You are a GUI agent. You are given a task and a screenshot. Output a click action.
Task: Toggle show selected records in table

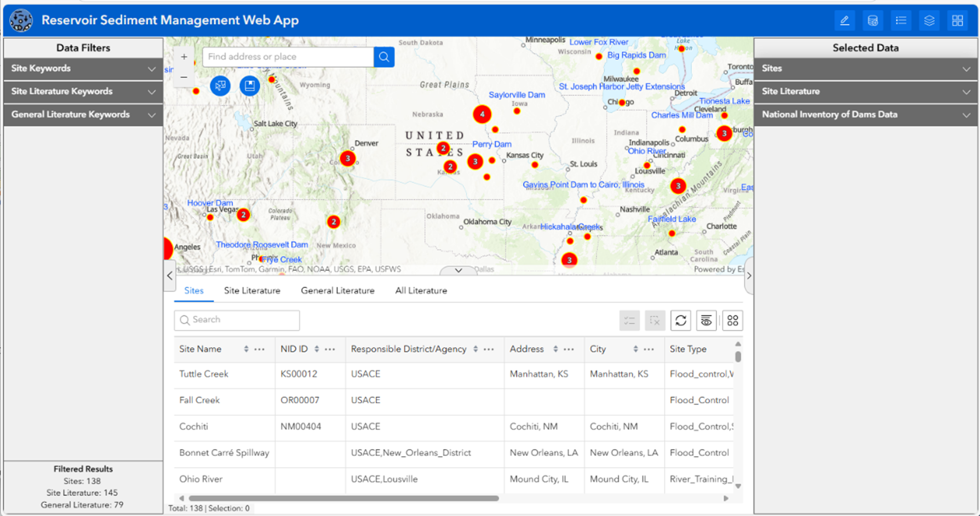pyautogui.click(x=629, y=320)
